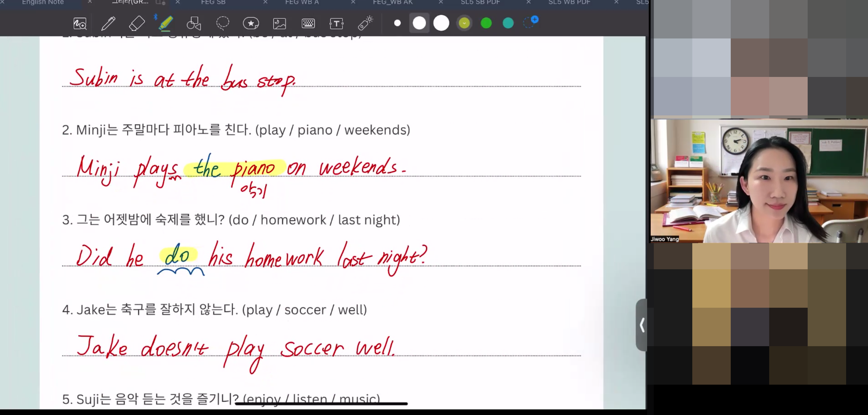The height and width of the screenshot is (415, 868).
Task: Expand the yellow color swatch options
Action: (464, 23)
